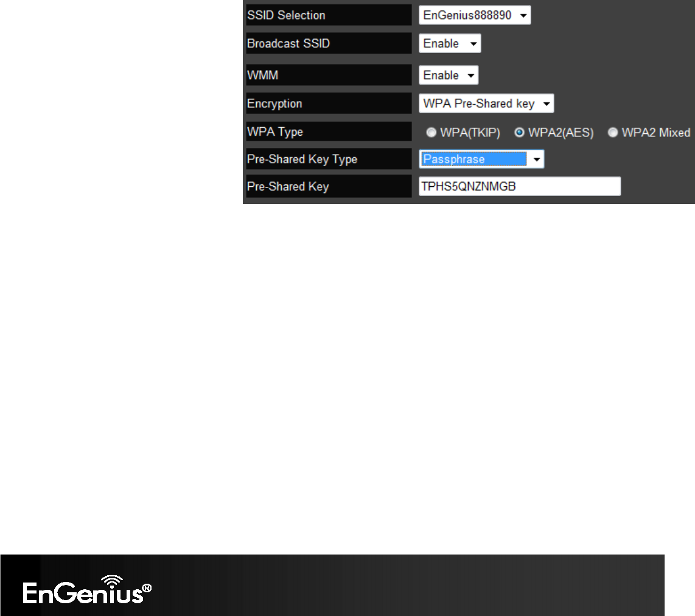This screenshot has height=616, width=695.
Task: Click the Broadcast SSID label
Action: (x=288, y=43)
